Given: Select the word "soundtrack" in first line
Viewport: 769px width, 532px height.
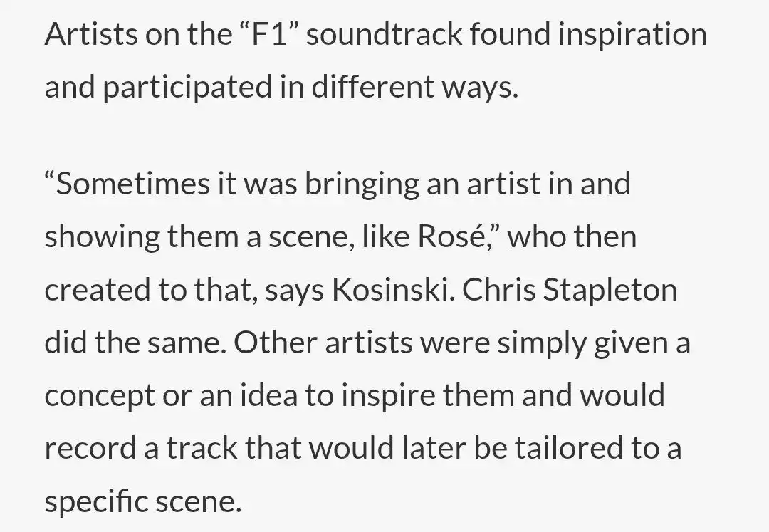Looking at the screenshot, I should coord(384,34).
